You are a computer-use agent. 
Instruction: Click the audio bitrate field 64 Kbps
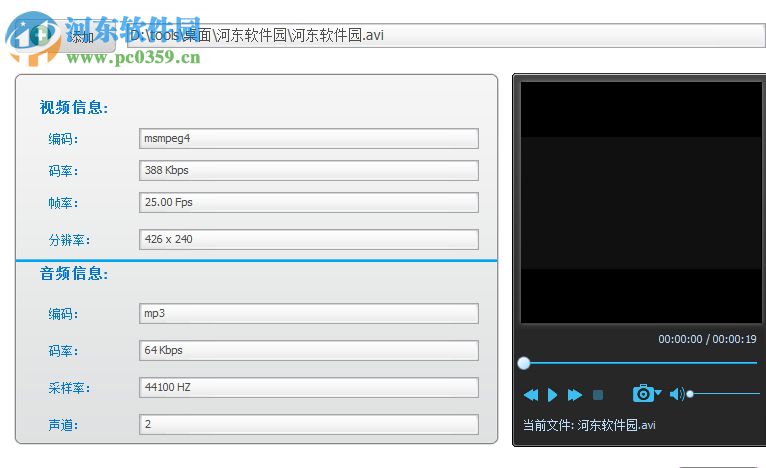309,350
